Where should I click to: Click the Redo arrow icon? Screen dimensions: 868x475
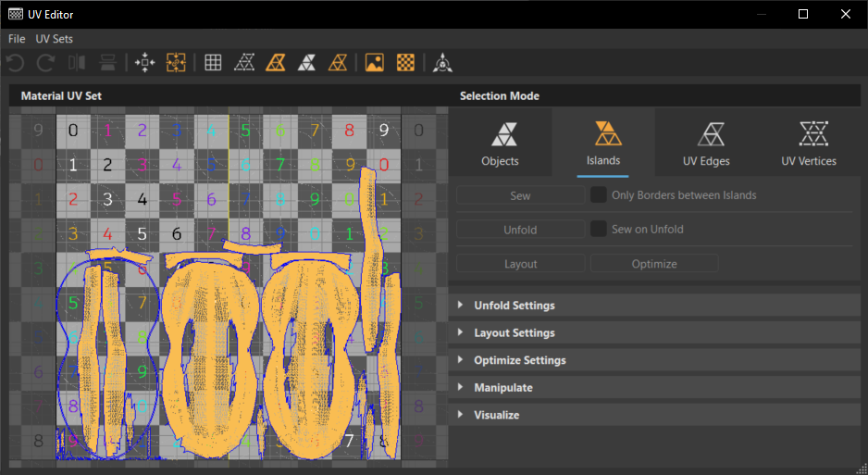46,63
